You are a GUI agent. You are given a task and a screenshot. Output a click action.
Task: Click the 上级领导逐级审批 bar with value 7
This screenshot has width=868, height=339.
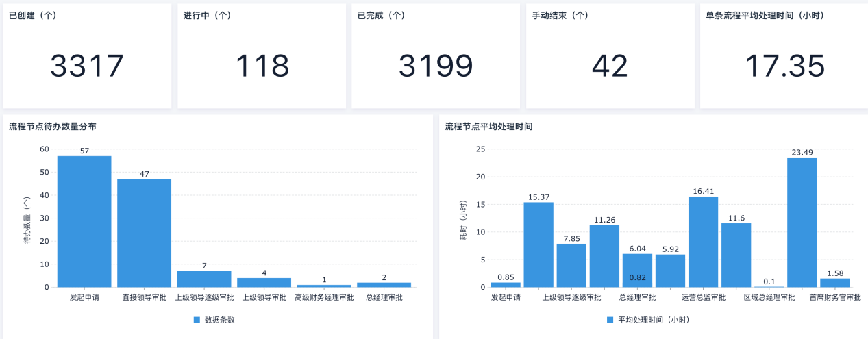[x=204, y=279]
